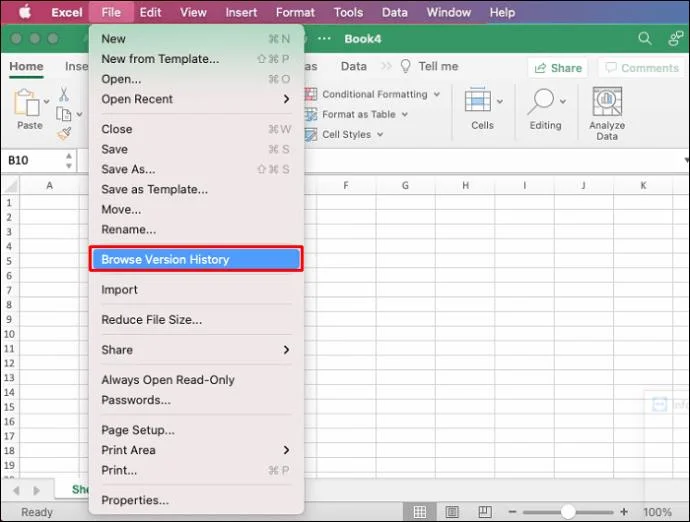This screenshot has height=522, width=690.
Task: Click previous sheet arrow
Action: pyautogui.click(x=16, y=490)
